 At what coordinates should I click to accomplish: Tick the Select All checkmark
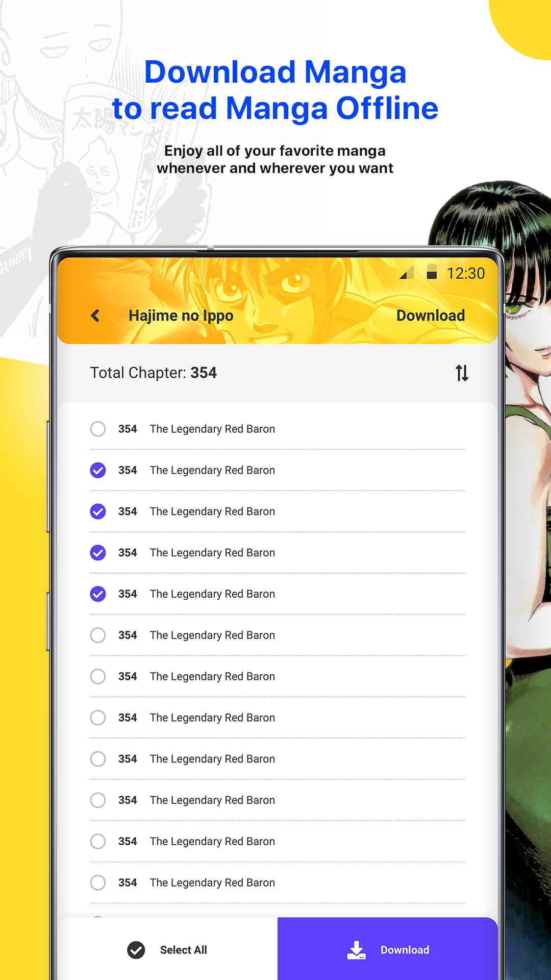(136, 950)
